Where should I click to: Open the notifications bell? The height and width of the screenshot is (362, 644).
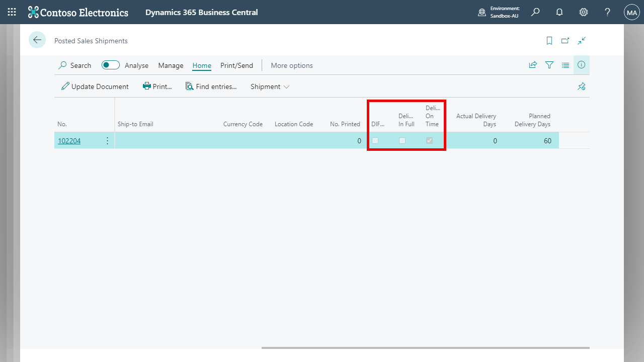[559, 12]
